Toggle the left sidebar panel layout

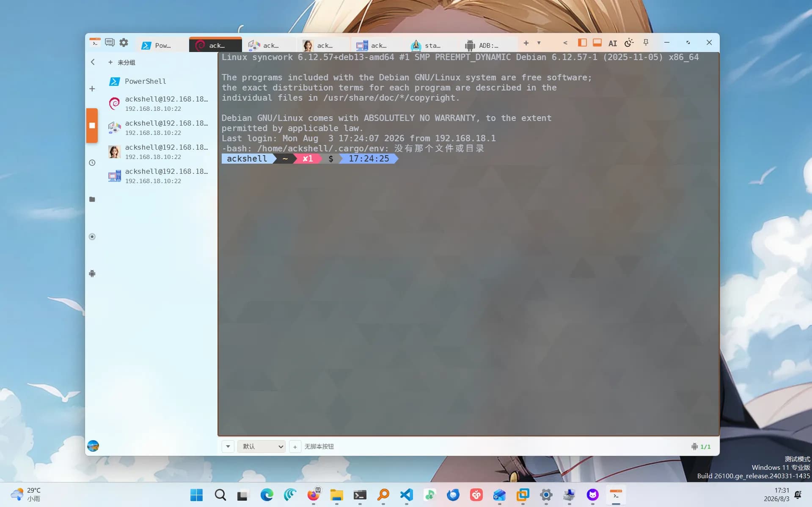(x=582, y=43)
